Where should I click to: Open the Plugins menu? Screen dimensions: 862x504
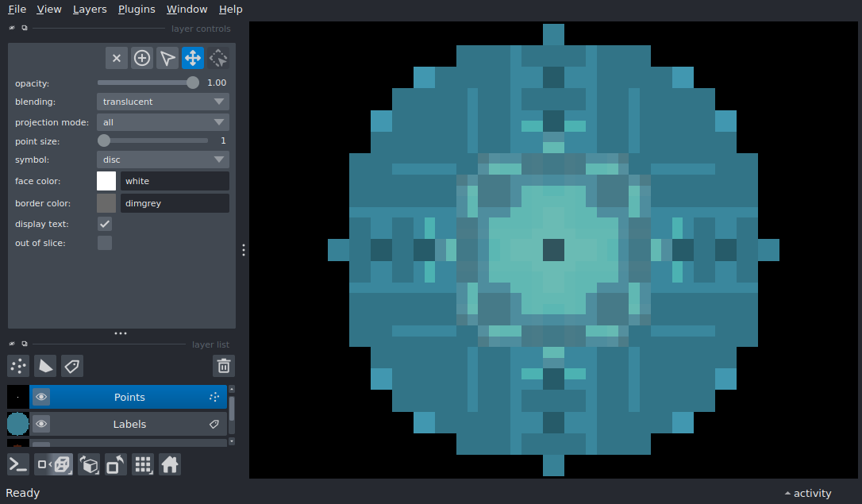coord(137,10)
